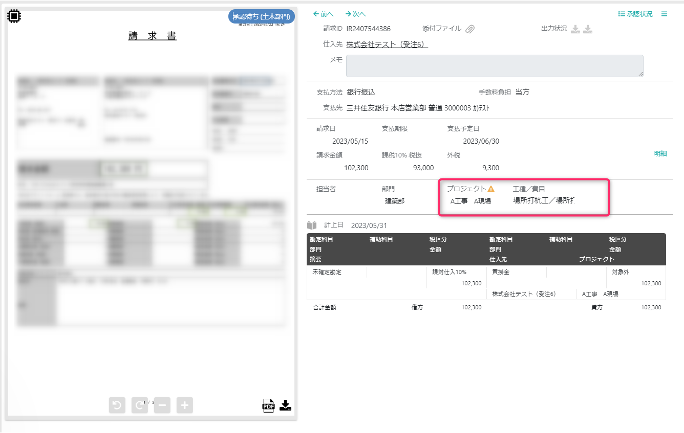Click the tax category cell 課対仕入10%
Viewport: 684px width, 433px height.
[x=449, y=272]
